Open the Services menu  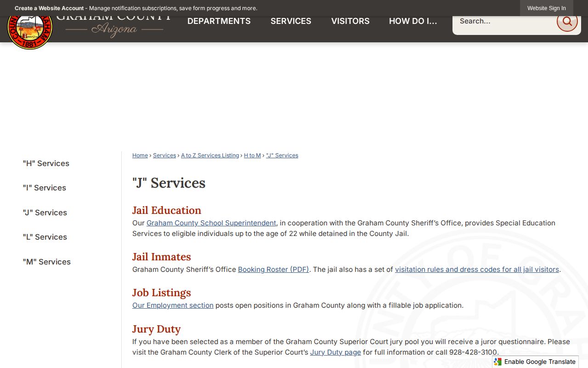[291, 21]
